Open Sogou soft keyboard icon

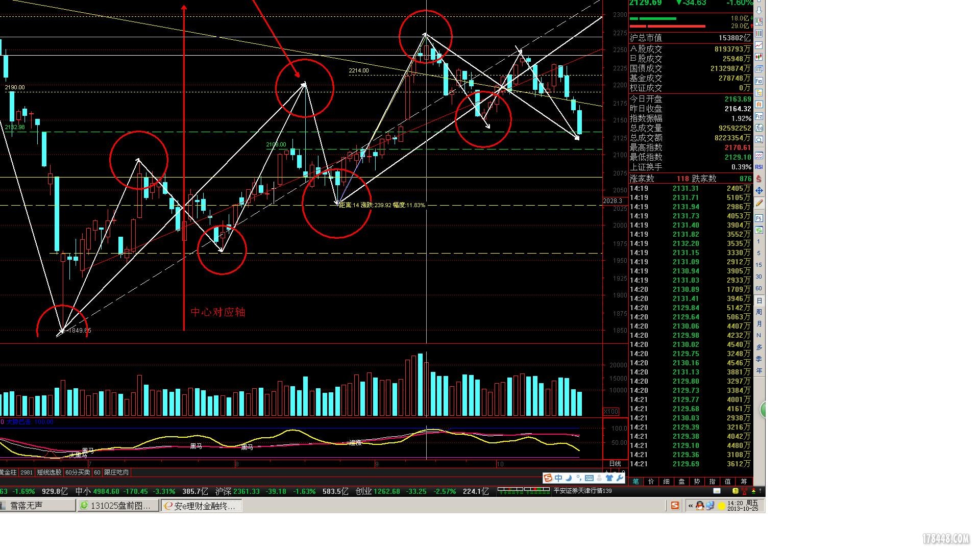[589, 478]
